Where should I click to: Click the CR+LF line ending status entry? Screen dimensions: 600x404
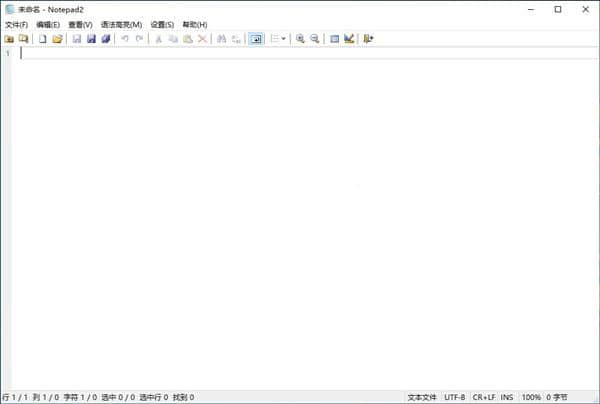click(484, 397)
